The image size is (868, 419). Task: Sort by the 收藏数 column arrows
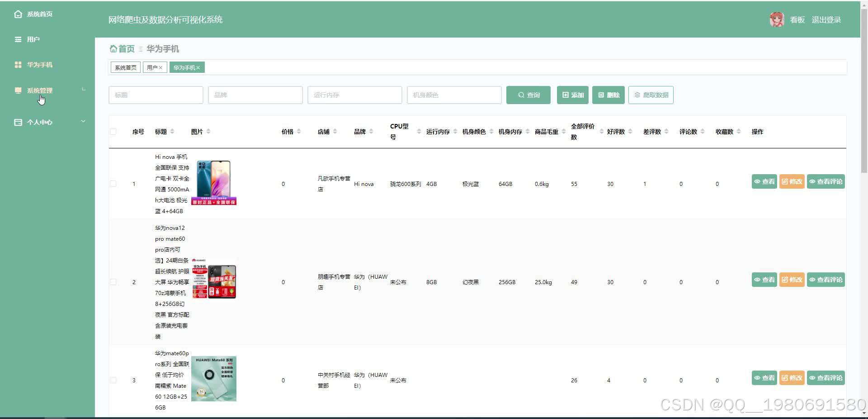pyautogui.click(x=739, y=132)
